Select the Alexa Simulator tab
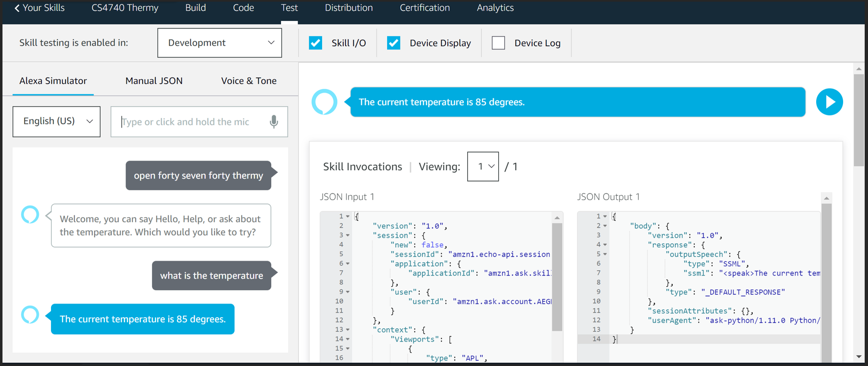Viewport: 868px width, 366px height. point(53,81)
